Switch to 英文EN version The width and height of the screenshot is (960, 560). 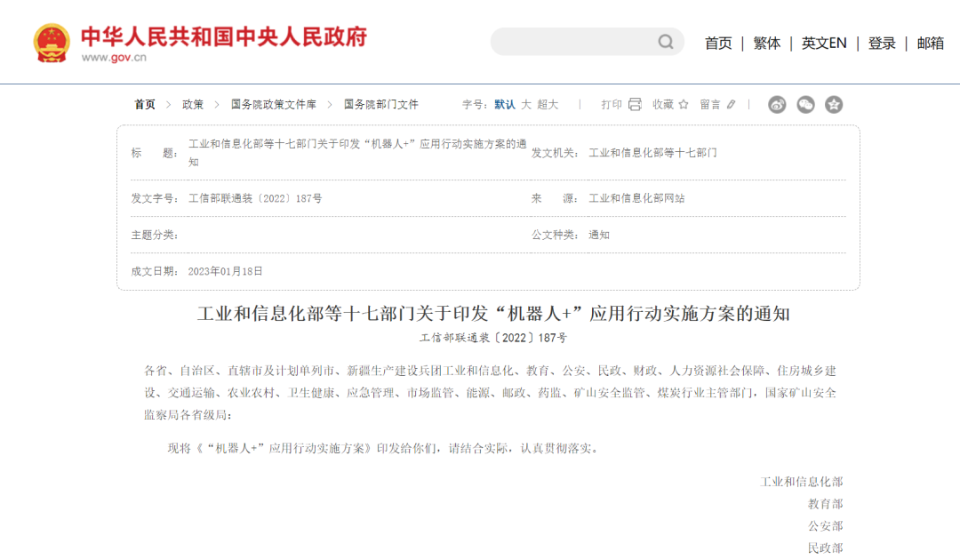click(824, 43)
